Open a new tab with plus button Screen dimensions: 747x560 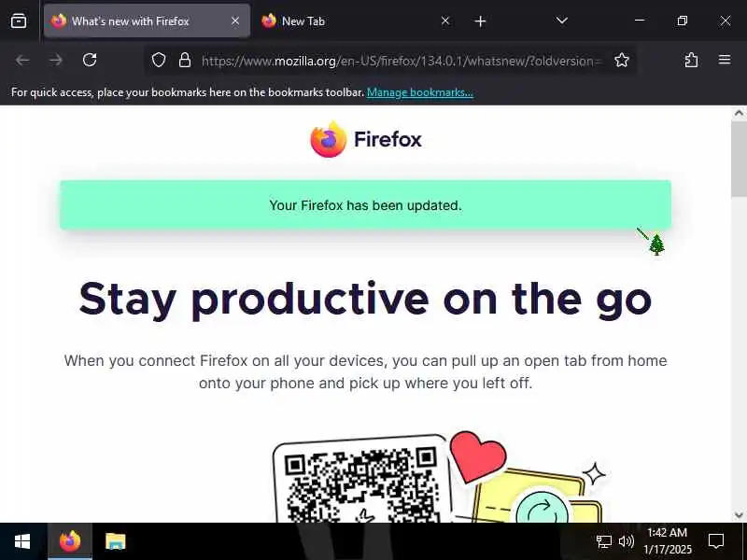point(480,21)
